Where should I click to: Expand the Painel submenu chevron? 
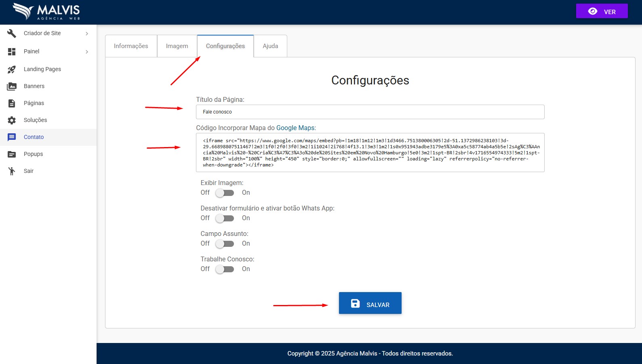(87, 52)
